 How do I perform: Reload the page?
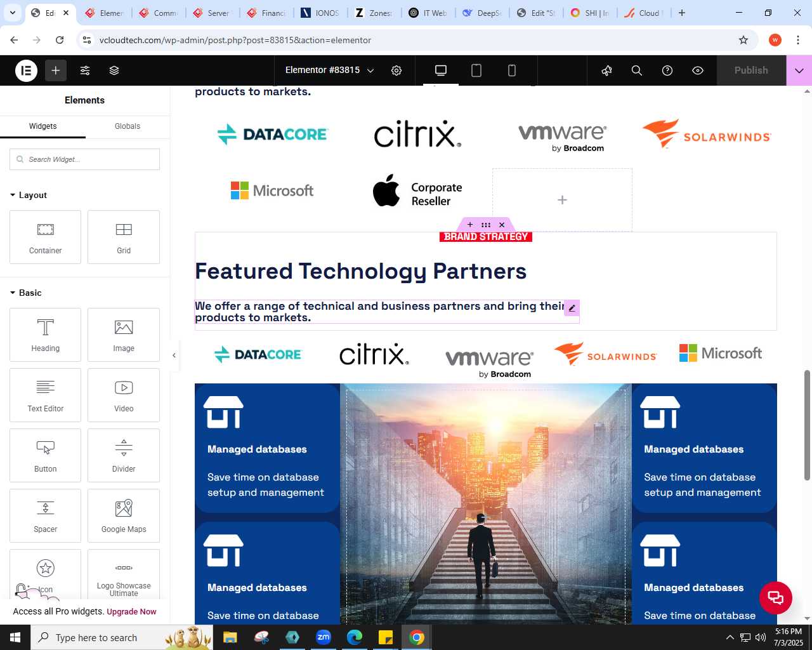60,40
